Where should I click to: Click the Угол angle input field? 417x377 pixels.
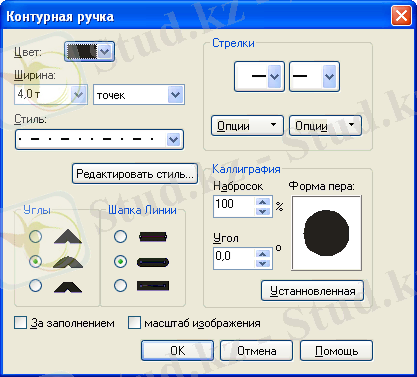pyautogui.click(x=234, y=258)
